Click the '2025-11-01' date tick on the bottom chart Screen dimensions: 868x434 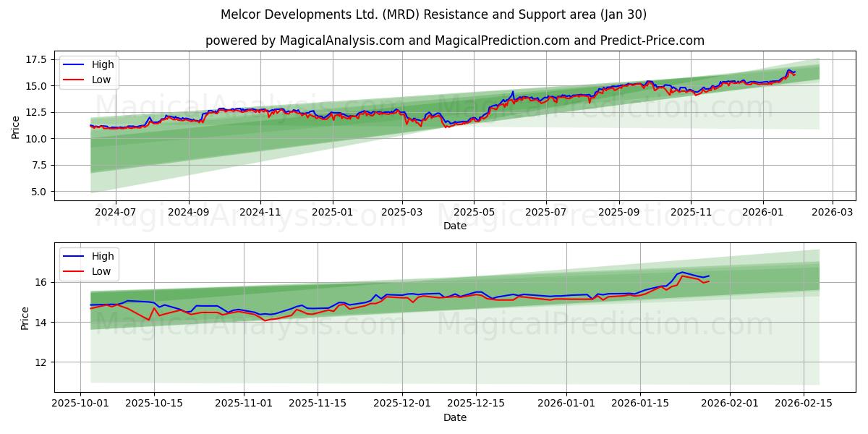243,405
